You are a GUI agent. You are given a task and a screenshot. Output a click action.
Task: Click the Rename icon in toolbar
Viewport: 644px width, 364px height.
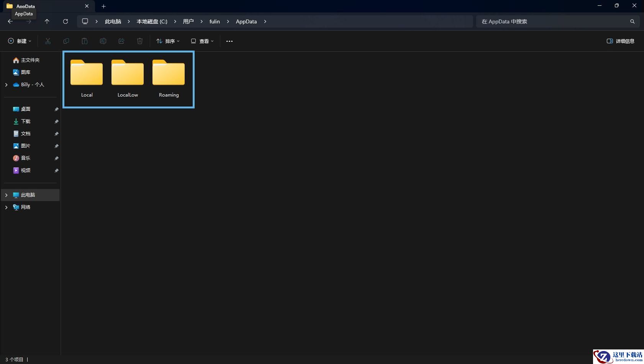[x=103, y=41]
